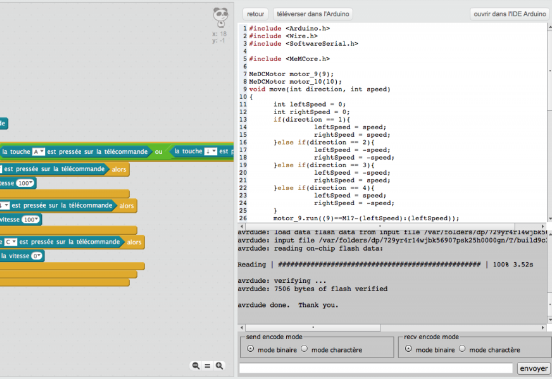Screen dimensions: 552x380
Task: Send the message with envoyer
Action: pos(533,368)
